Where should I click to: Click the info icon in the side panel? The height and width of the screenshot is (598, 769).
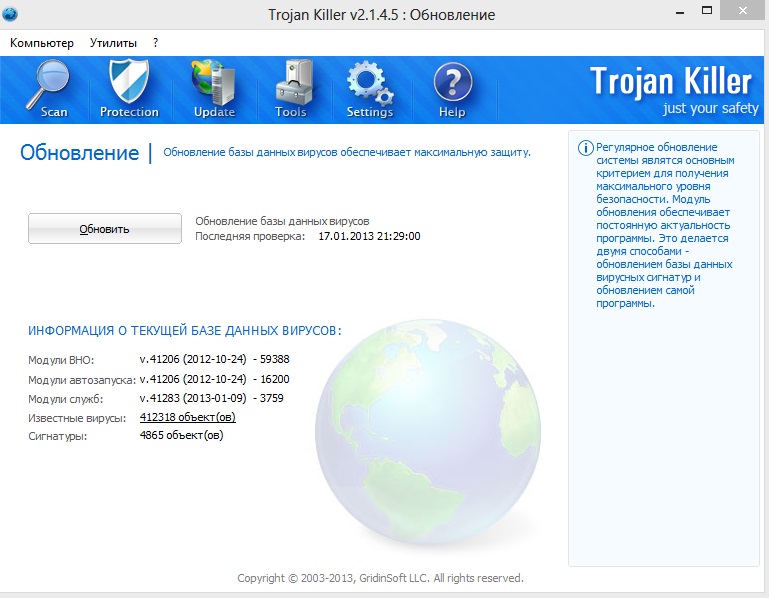[x=586, y=148]
